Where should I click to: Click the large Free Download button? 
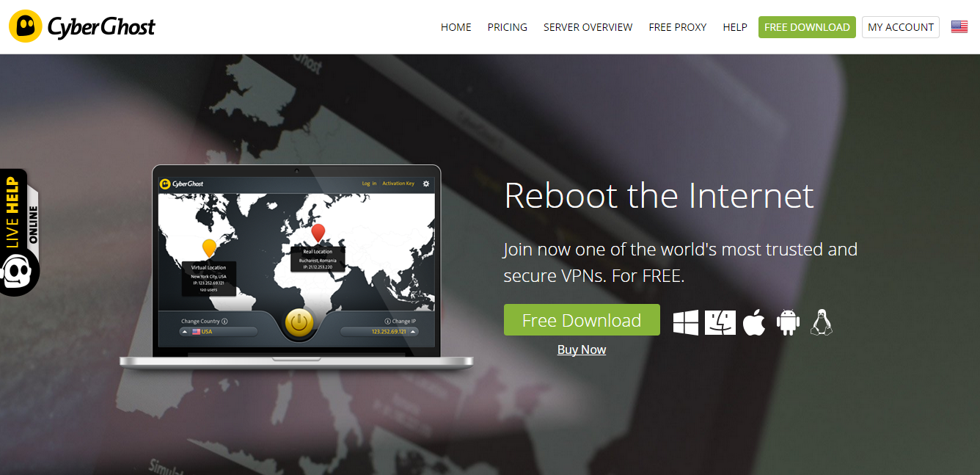tap(582, 320)
